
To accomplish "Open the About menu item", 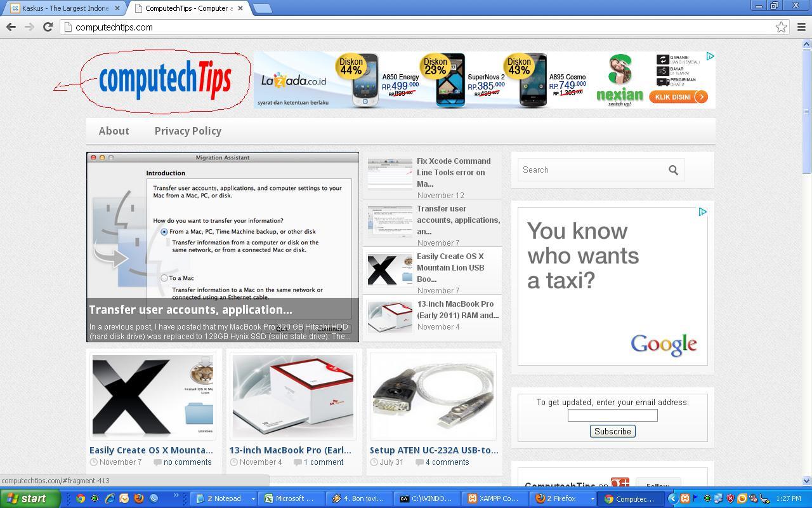I will point(114,131).
